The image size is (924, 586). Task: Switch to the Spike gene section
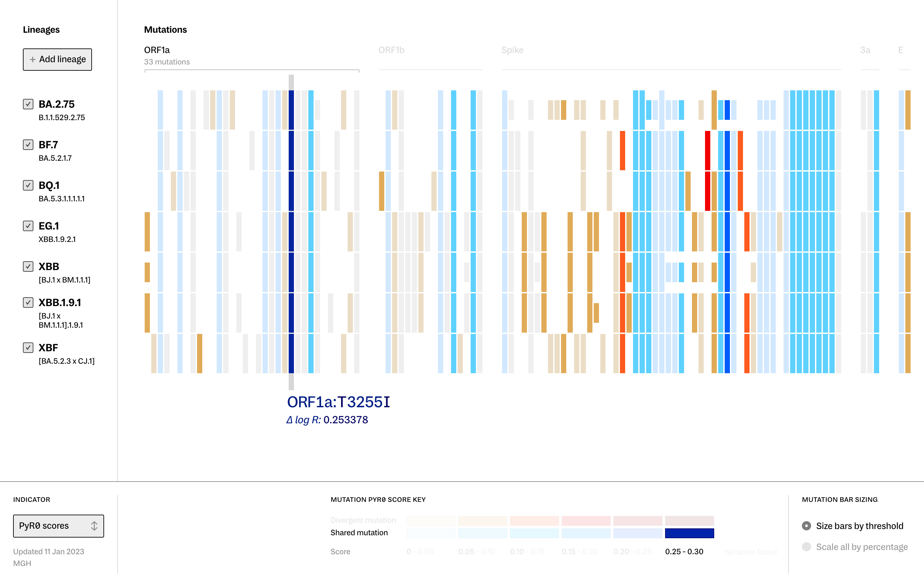[x=512, y=50]
